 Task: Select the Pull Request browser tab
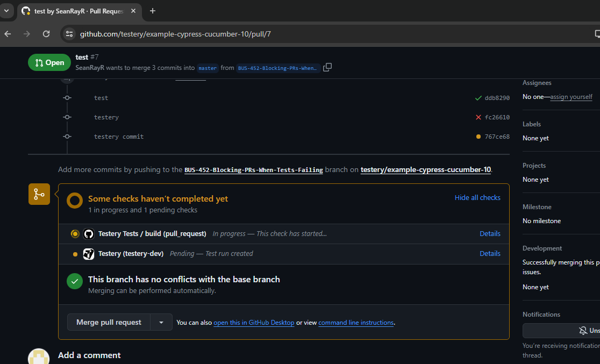point(79,11)
